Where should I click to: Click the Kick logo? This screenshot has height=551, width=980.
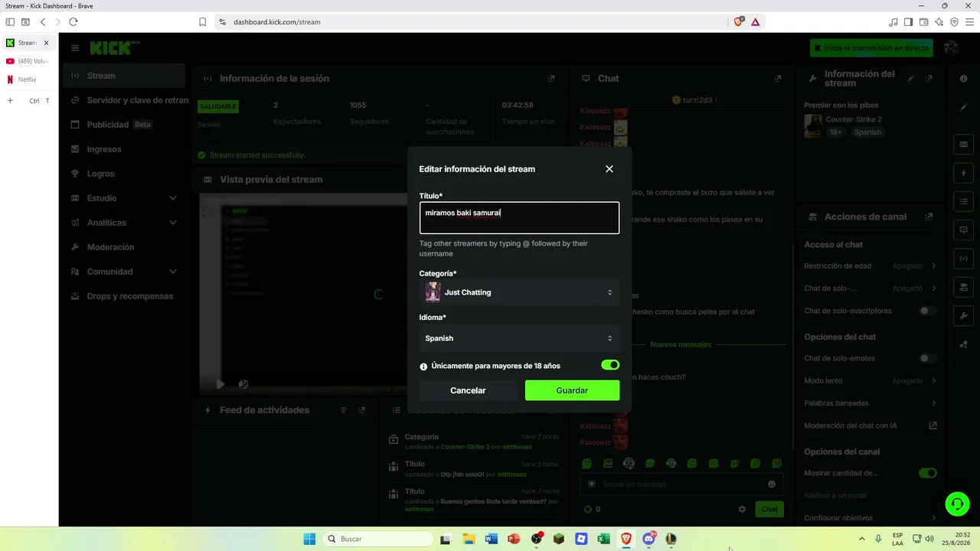click(112, 48)
